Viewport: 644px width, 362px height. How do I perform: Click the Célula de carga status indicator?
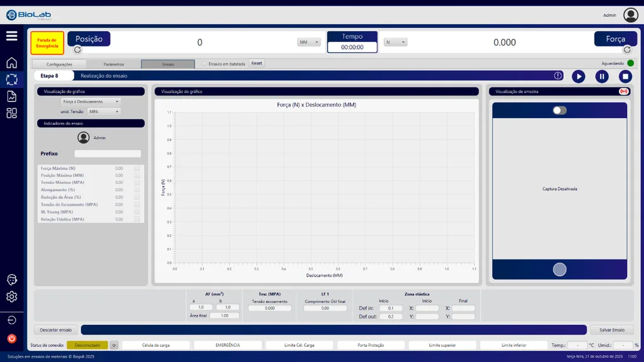coord(156,345)
